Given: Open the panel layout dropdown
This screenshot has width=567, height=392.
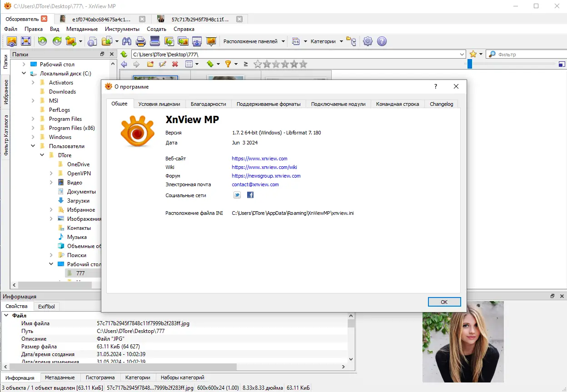Looking at the screenshot, I should [254, 41].
